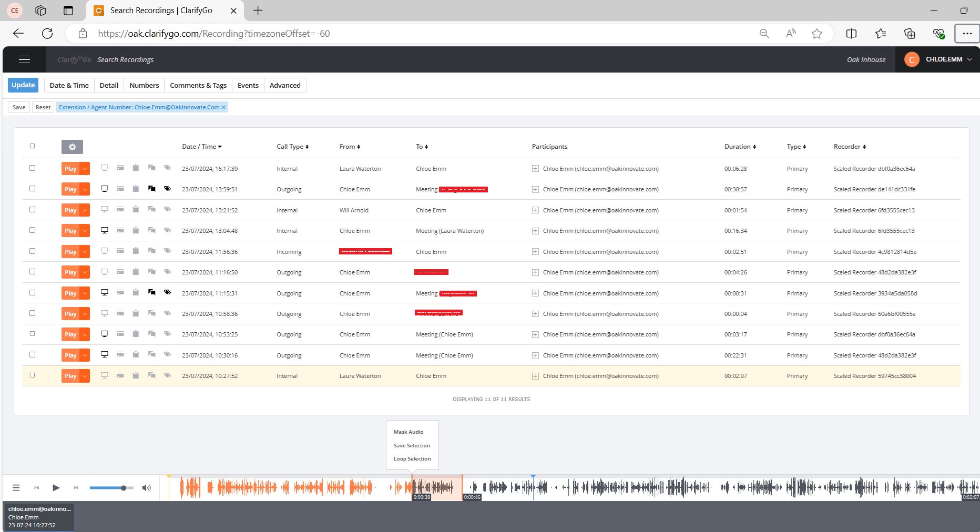Click the column settings gear icon
980x532 pixels.
coord(72,147)
